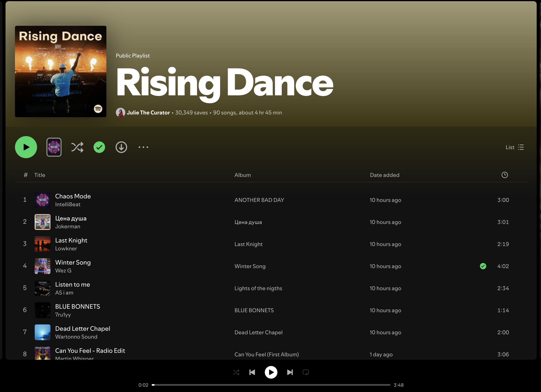Click Цена душа album artwork thumbnail
The width and height of the screenshot is (541, 392).
[x=43, y=222]
